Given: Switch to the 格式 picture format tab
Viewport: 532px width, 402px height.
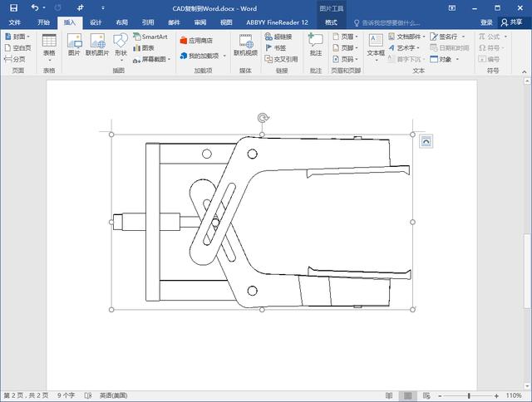Looking at the screenshot, I should click(x=332, y=22).
